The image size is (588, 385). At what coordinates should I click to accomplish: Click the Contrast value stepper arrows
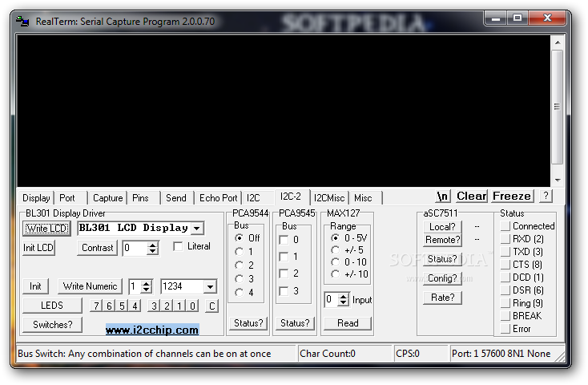tap(152, 249)
